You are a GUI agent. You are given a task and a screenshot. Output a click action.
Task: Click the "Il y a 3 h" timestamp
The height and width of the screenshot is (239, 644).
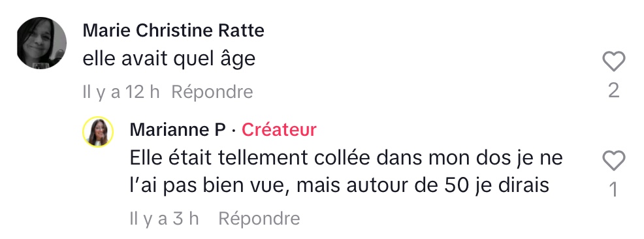165,219
